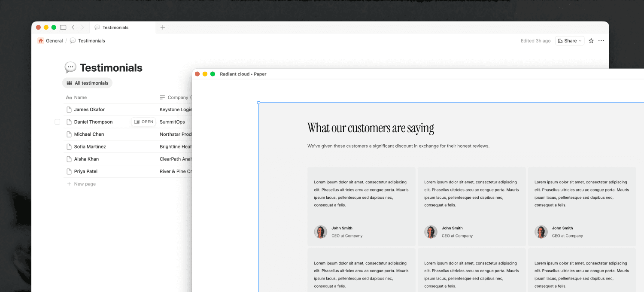This screenshot has width=644, height=292.
Task: Select first testimonial card's Lorem ipsum text
Action: [x=361, y=194]
